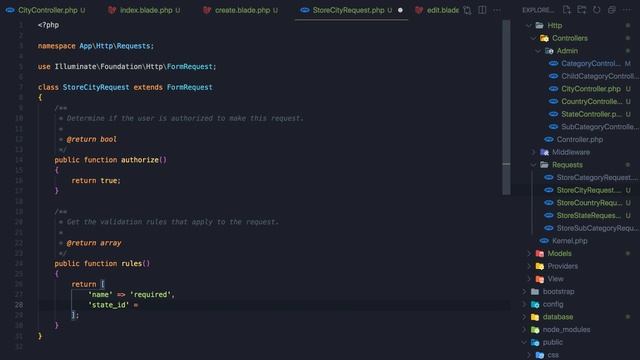Open the css folder in Explorer

553,355
